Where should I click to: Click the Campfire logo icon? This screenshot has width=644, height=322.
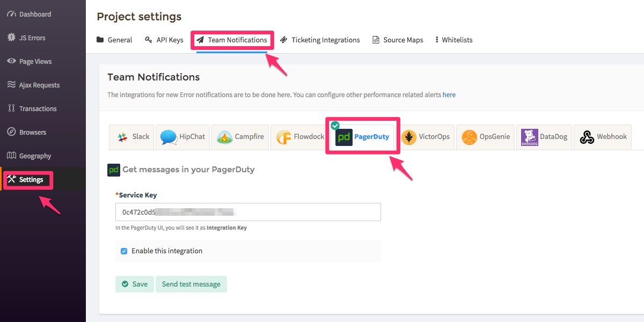pyautogui.click(x=224, y=137)
